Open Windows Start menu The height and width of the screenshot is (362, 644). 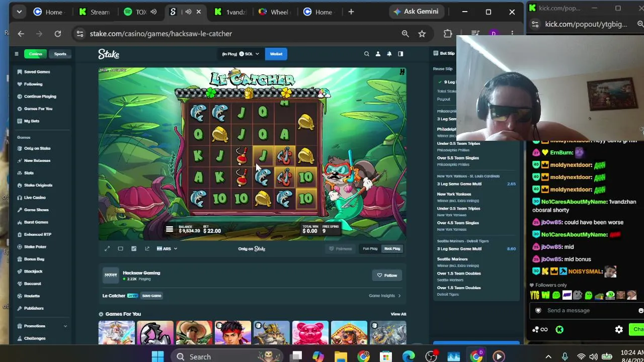click(157, 356)
